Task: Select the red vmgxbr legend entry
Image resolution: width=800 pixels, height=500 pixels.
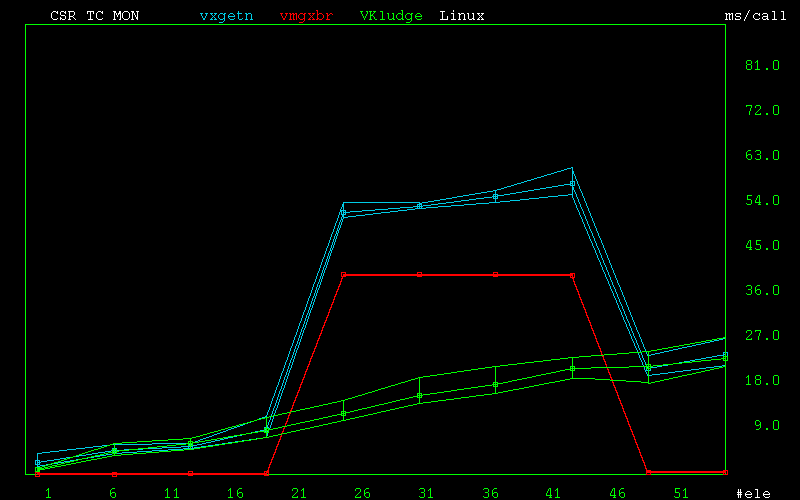Action: [x=307, y=16]
